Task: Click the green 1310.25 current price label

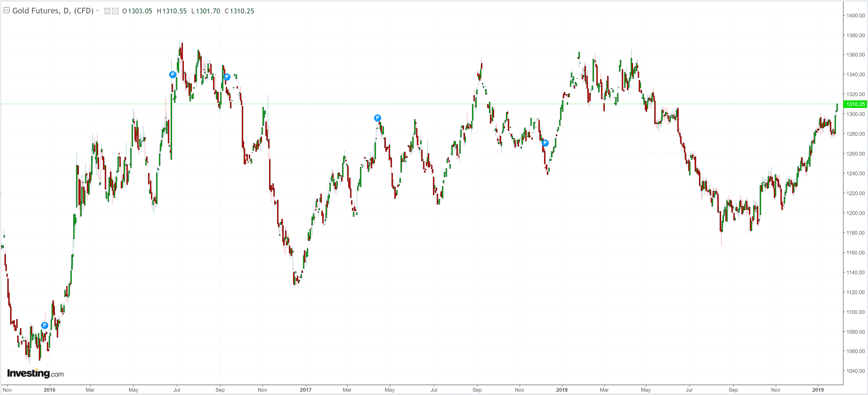Action: point(855,104)
